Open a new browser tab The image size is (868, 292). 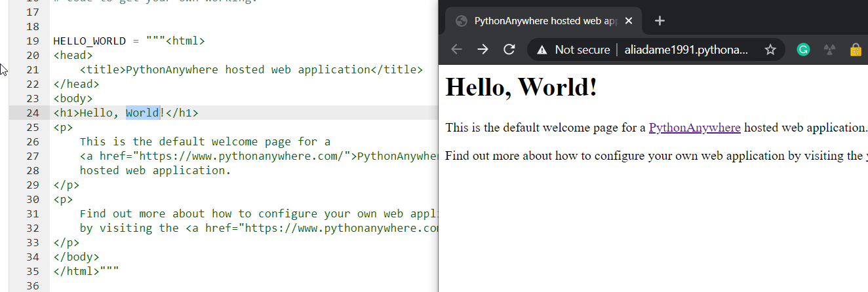660,20
